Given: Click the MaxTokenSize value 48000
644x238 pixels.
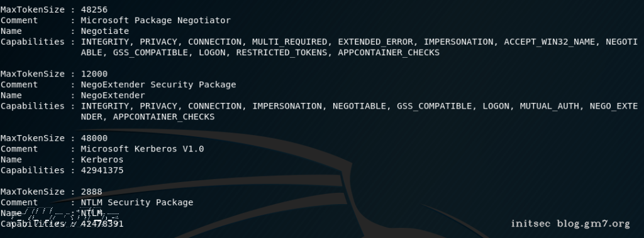Looking at the screenshot, I should [x=94, y=138].
